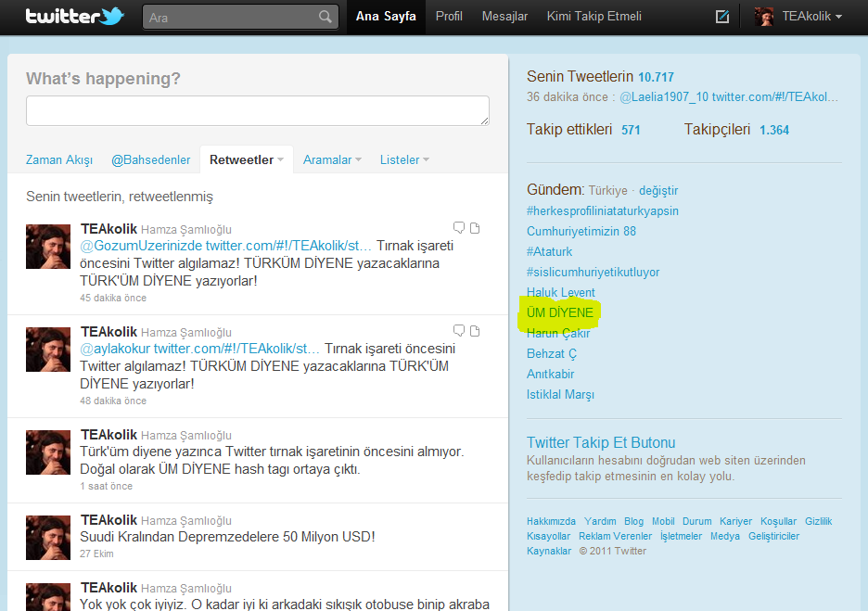This screenshot has width=868, height=611.
Task: Open Gizlilik footer link
Action: coord(818,521)
